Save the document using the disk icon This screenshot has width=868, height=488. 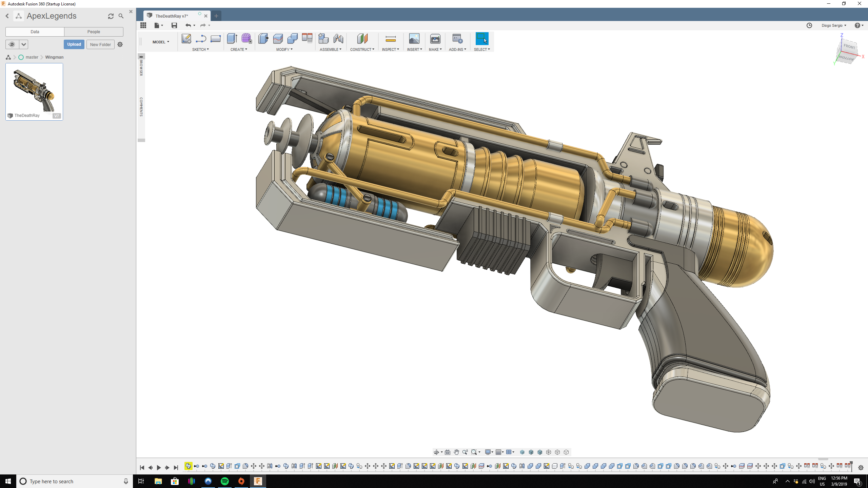(174, 25)
